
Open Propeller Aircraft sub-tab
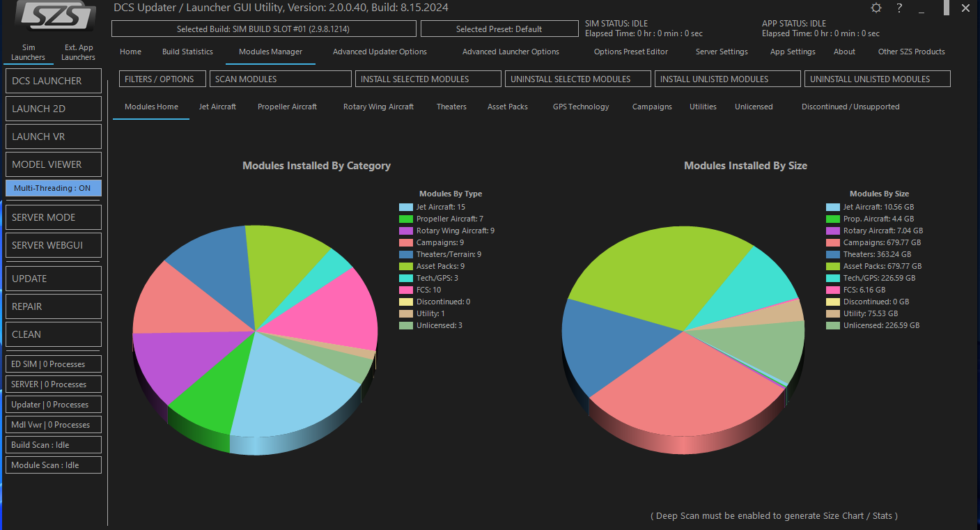click(287, 107)
